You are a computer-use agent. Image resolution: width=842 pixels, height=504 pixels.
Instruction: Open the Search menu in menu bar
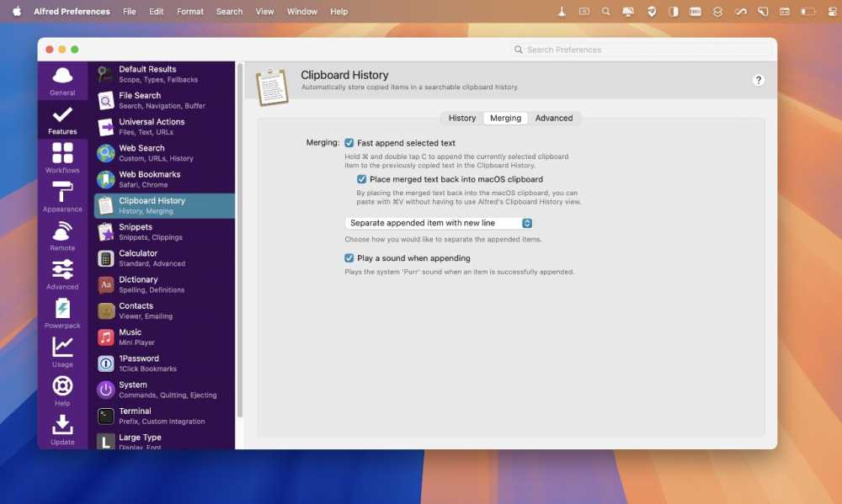tap(229, 11)
